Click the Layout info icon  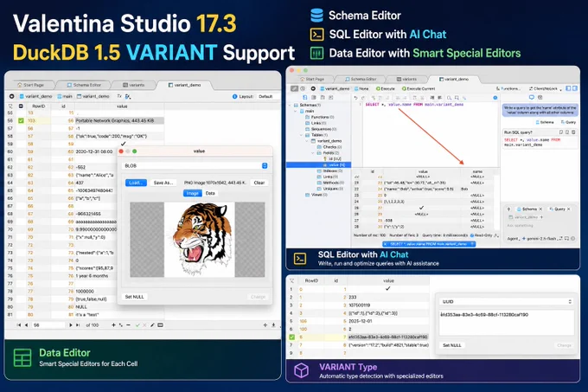pyautogui.click(x=234, y=96)
